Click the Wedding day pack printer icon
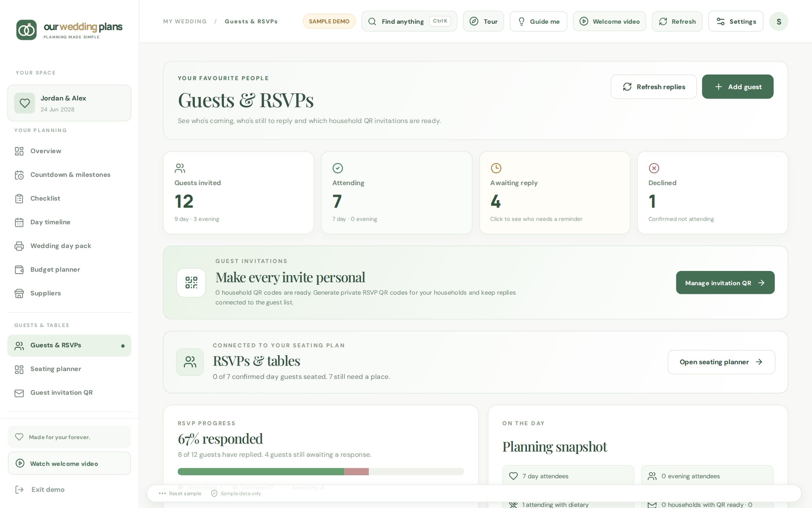The width and height of the screenshot is (812, 508). [x=19, y=246]
